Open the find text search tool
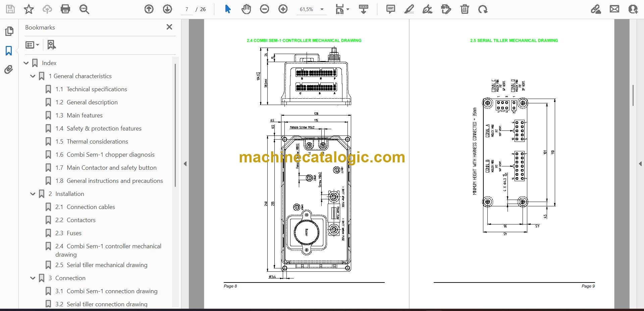This screenshot has width=644, height=311. pos(84,9)
